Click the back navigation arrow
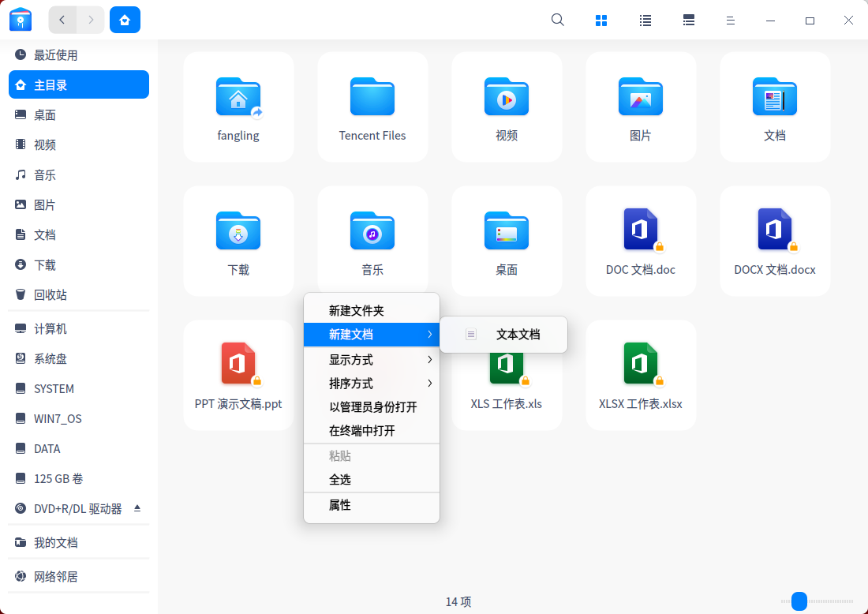This screenshot has height=614, width=868. tap(62, 20)
